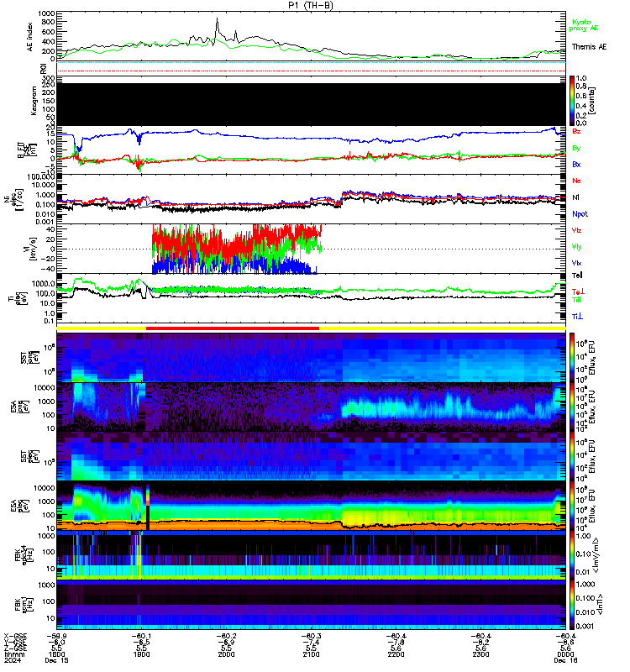The height and width of the screenshot is (672, 630).
Task: Click the blue Ti perpendicular legend label
Action: click(x=577, y=317)
